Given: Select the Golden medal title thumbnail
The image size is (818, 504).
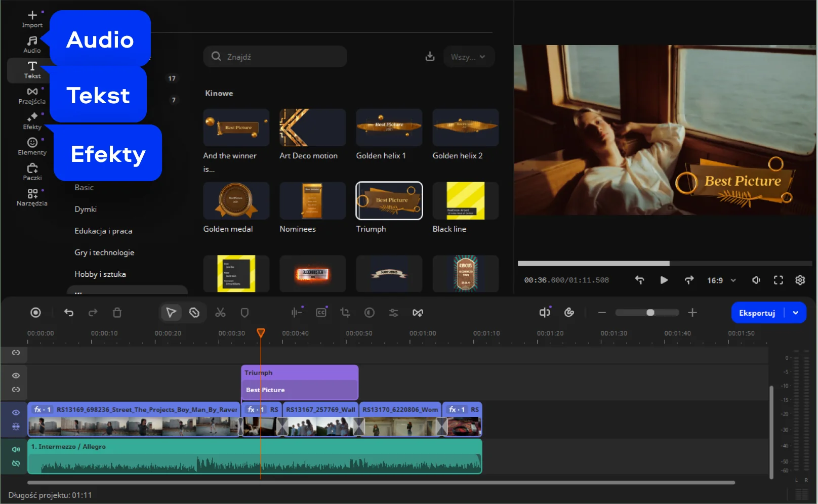Looking at the screenshot, I should pyautogui.click(x=236, y=201).
